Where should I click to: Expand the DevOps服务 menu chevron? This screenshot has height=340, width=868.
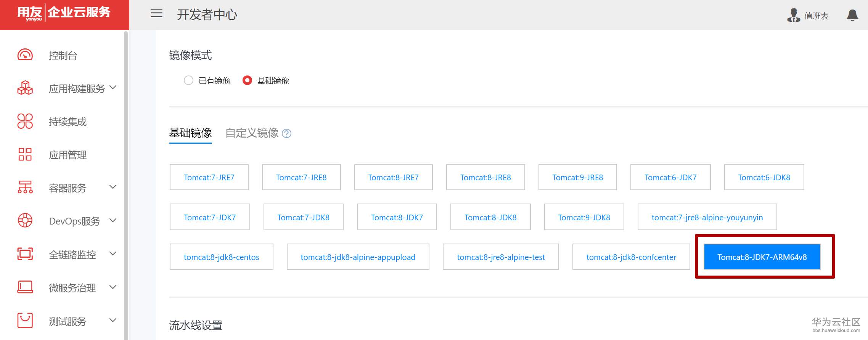(x=113, y=220)
